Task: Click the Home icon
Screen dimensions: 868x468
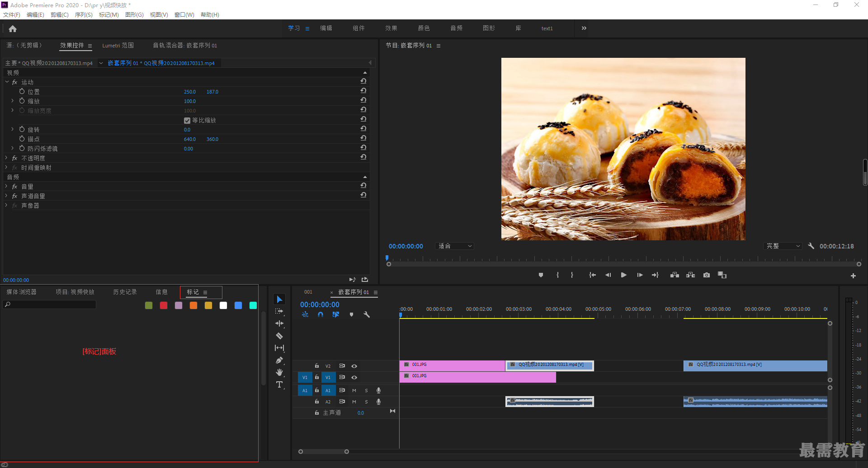Action: pyautogui.click(x=13, y=29)
